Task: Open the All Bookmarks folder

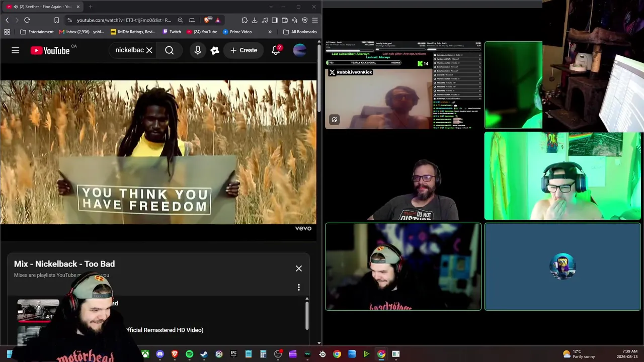Action: [300, 32]
